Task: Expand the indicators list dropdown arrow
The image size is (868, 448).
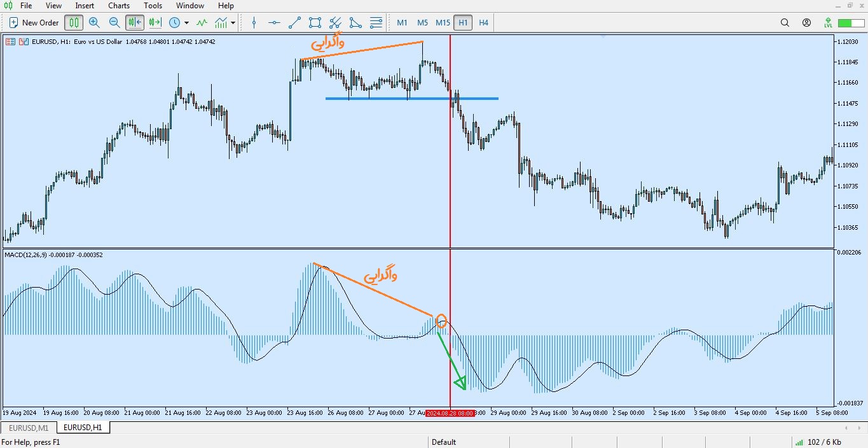Action: click(x=233, y=23)
